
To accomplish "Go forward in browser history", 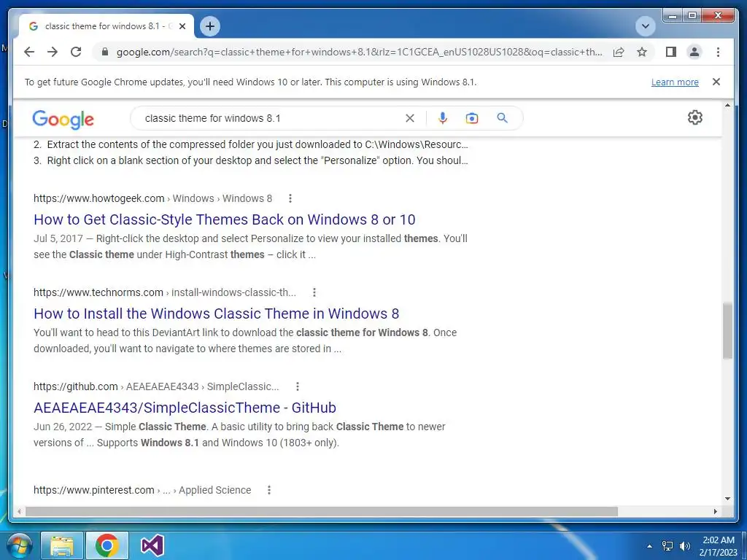I will [53, 52].
